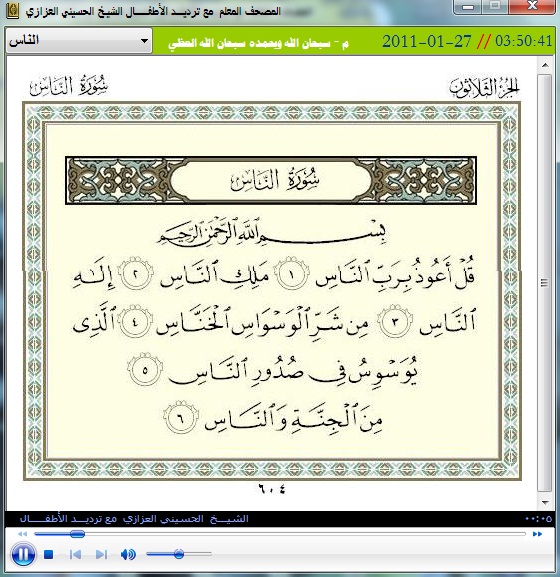This screenshot has width=560, height=577.
Task: Click the app icon in title bar
Action: [12, 11]
